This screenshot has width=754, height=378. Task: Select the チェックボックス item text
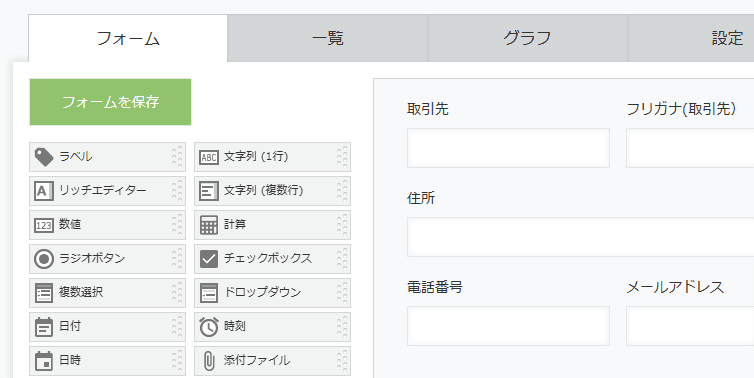[x=268, y=258]
